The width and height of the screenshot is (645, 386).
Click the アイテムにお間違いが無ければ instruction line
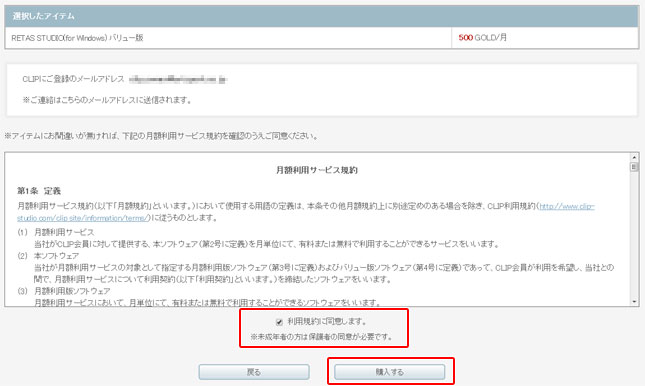(x=161, y=136)
